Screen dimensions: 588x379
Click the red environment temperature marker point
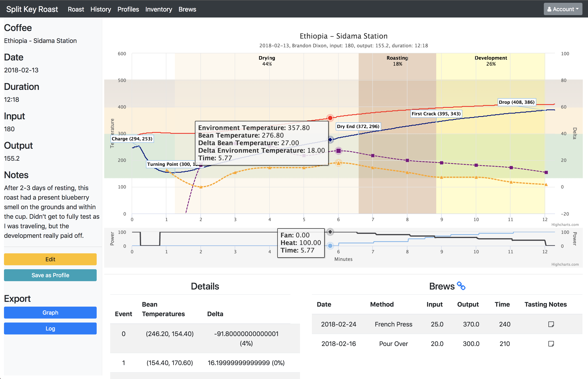point(330,118)
